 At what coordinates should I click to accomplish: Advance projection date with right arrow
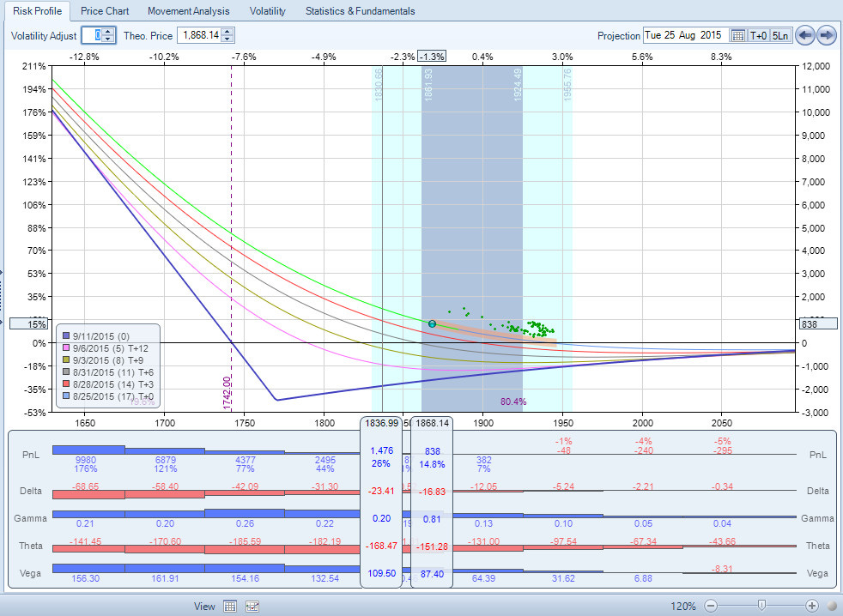pyautogui.click(x=827, y=35)
